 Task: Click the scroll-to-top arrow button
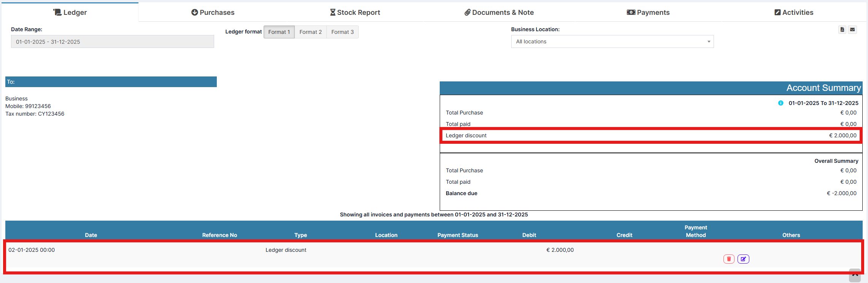click(x=855, y=275)
